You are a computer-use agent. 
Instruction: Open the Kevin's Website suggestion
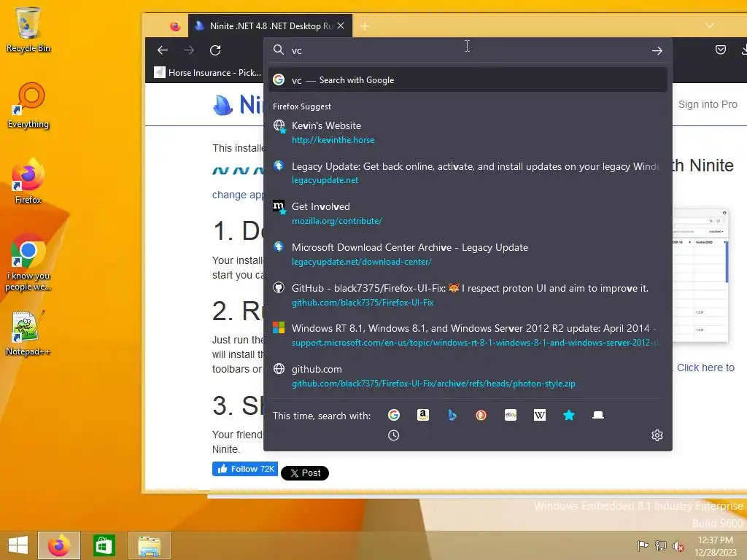coord(468,133)
